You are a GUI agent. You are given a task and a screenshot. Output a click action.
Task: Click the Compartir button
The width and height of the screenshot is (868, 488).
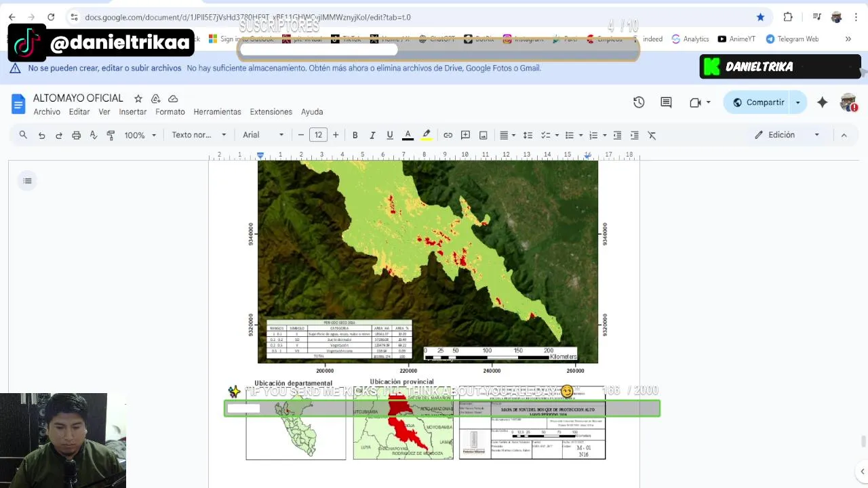click(x=757, y=102)
